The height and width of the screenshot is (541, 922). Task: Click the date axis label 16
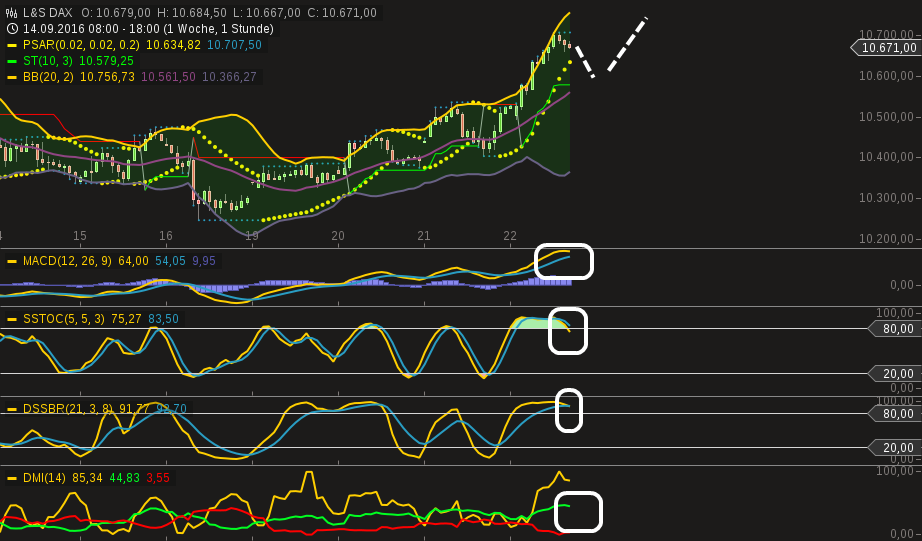166,236
